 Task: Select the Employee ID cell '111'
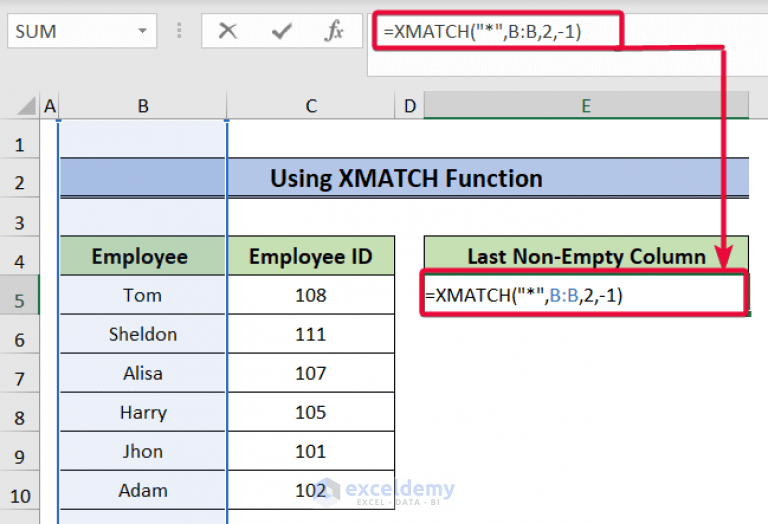(311, 334)
